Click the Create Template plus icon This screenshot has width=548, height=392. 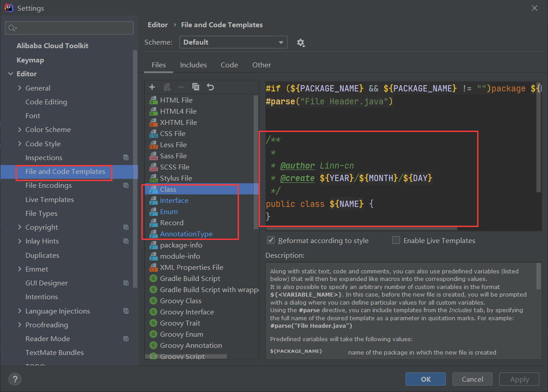(x=152, y=87)
